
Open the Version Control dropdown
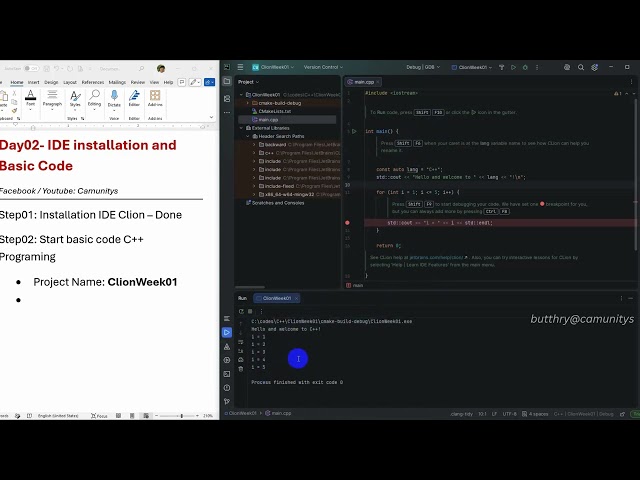point(323,67)
